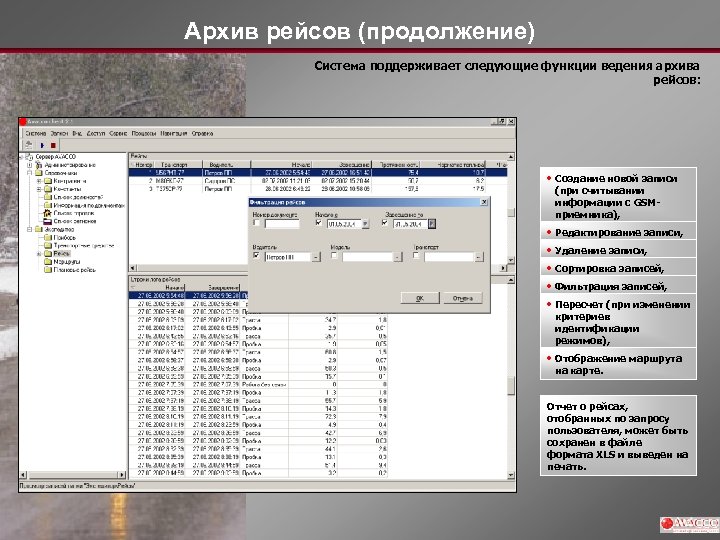Click the highlighted first trip row
Image resolution: width=720 pixels, height=540 pixels.
[318, 173]
